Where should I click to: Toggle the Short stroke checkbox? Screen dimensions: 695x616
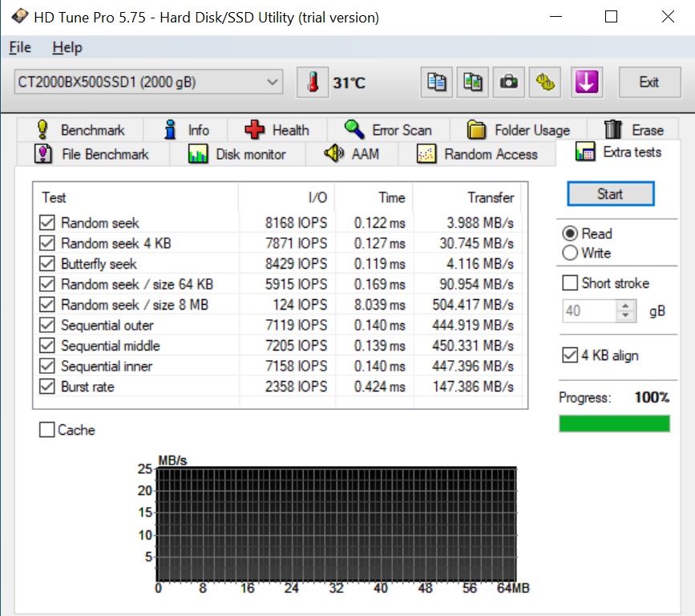tap(570, 283)
